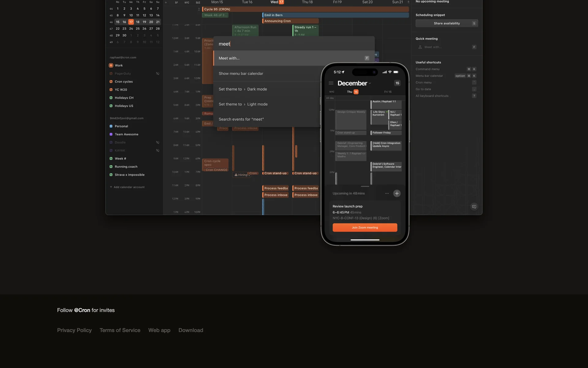Open the three-dots menu in the phone upcoming panel
This screenshot has width=588, height=368.
pos(387,194)
